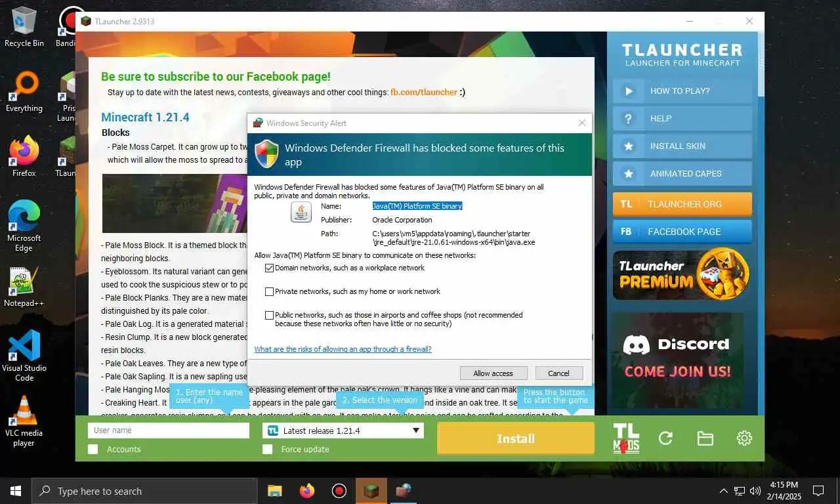Click the How To Play play icon

tap(629, 91)
